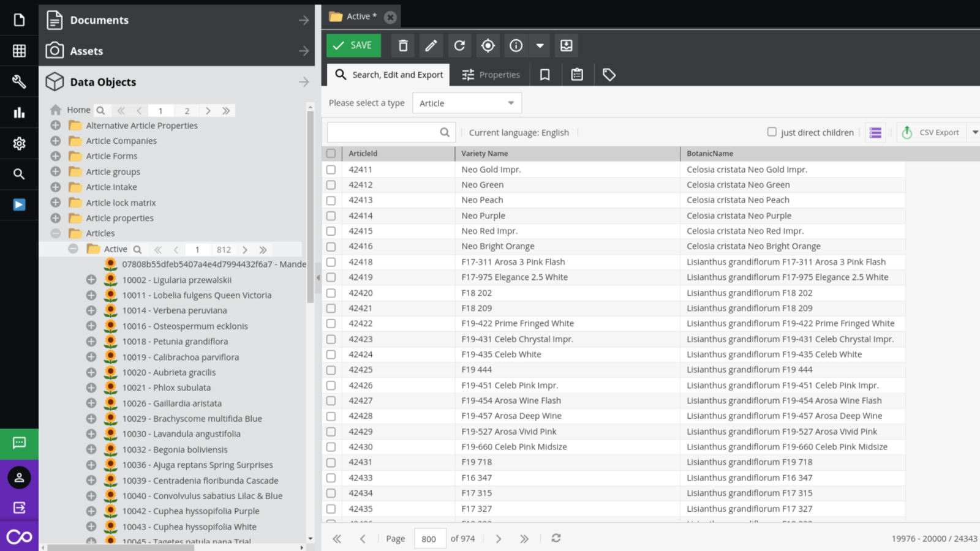This screenshot has width=980, height=551.
Task: Open the Documents sidebar icon
Action: (x=19, y=20)
